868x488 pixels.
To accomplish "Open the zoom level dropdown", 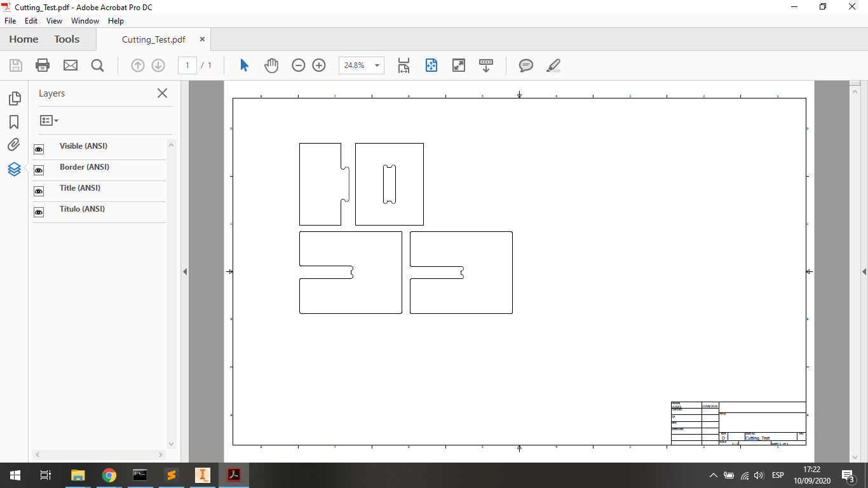I will 377,65.
